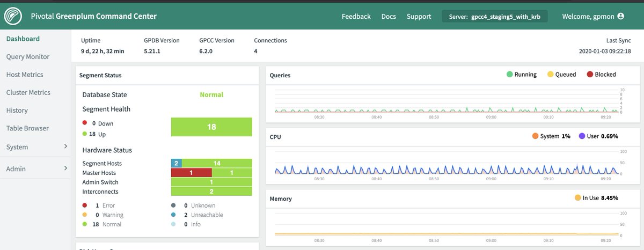This screenshot has height=250, width=644.
Task: Open History in the sidebar
Action: [17, 111]
